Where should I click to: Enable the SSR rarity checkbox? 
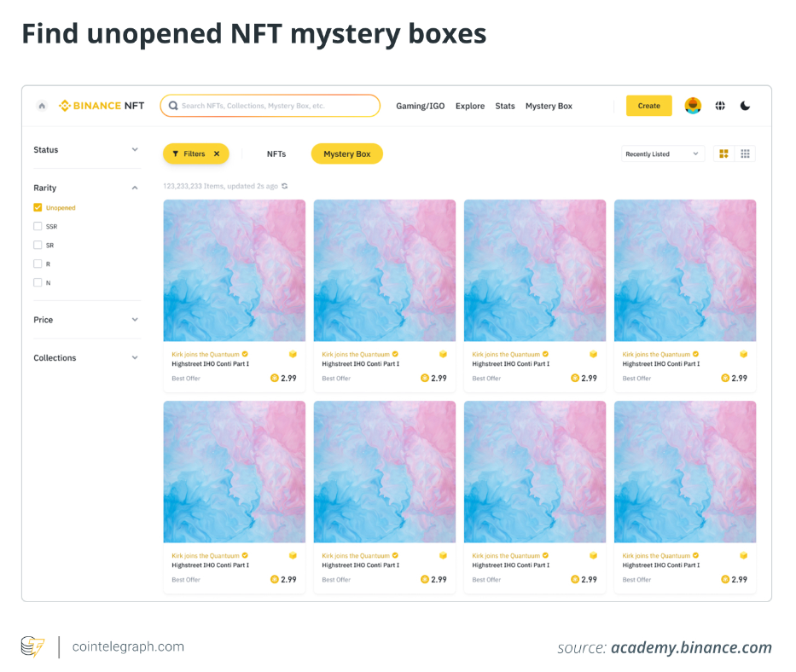click(38, 226)
